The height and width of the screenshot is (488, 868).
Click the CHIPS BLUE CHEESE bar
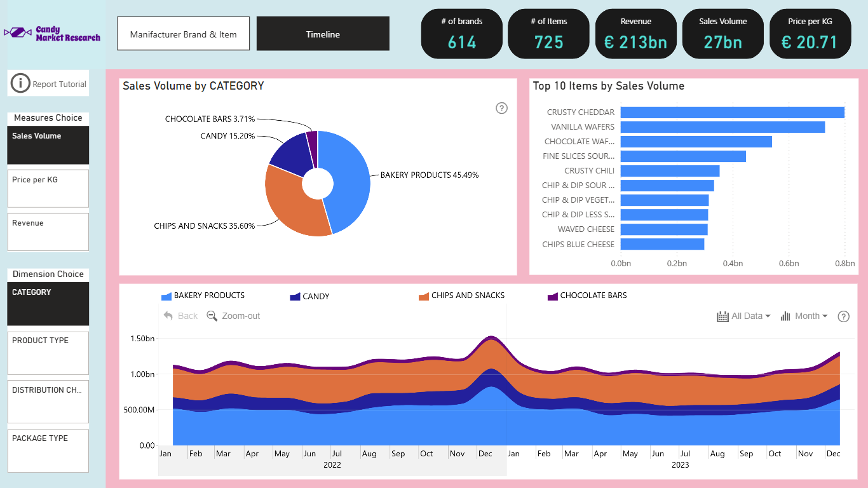pos(662,244)
